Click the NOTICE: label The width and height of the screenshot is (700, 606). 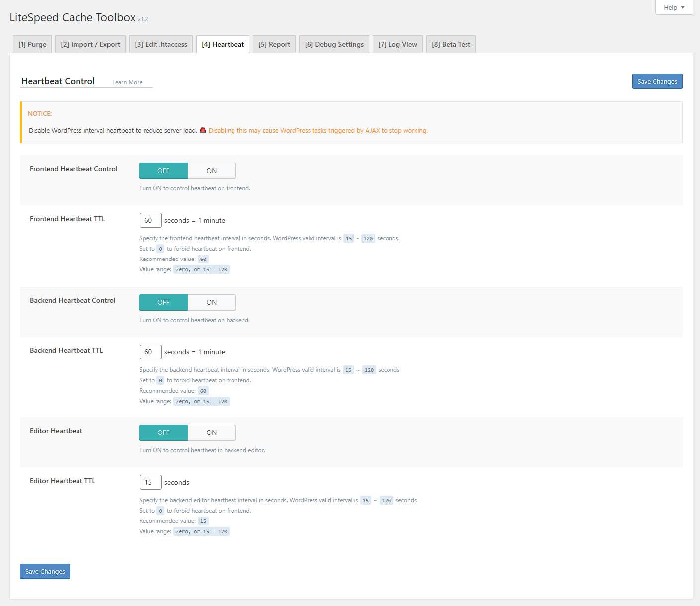(40, 114)
